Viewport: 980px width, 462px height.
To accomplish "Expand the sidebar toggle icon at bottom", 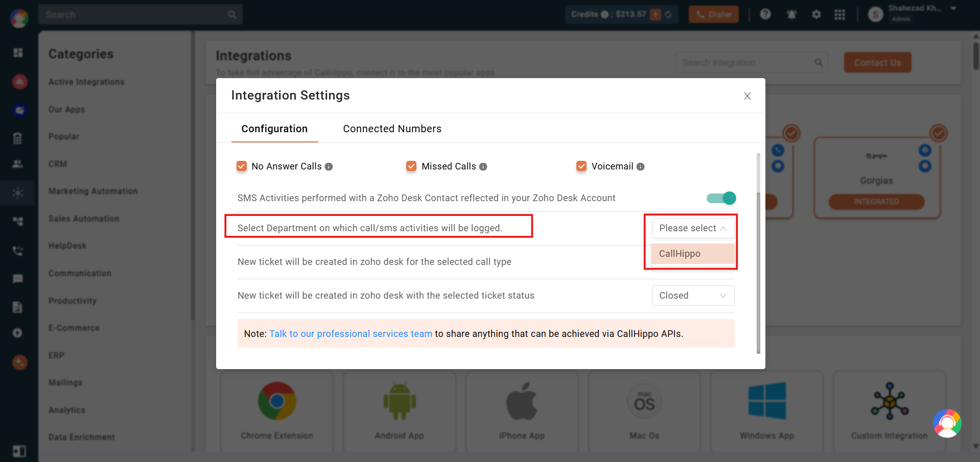I will 19,451.
